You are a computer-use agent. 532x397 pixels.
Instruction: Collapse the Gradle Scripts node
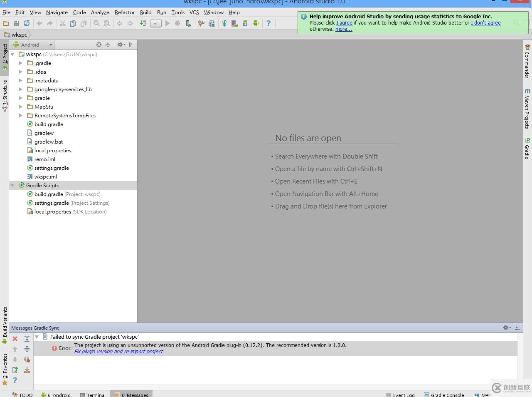point(12,185)
